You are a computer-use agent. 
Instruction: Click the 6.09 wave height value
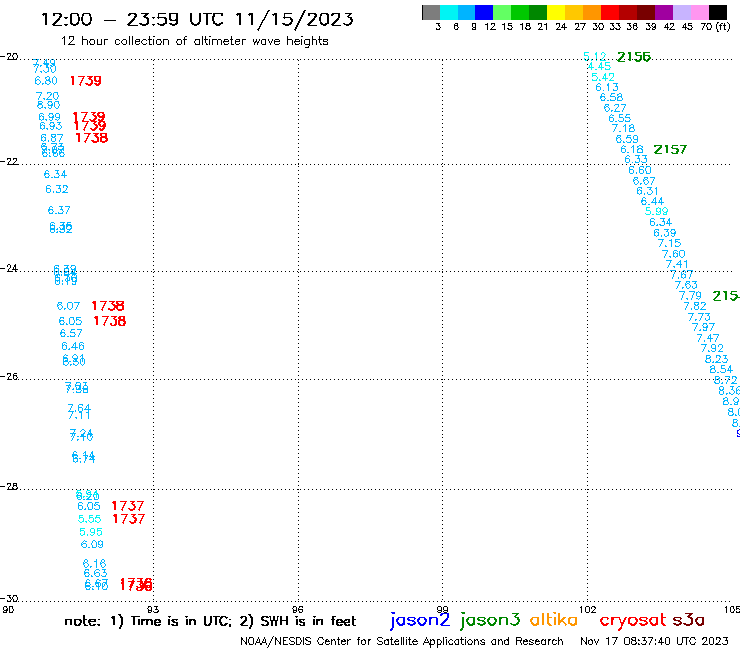pos(92,545)
